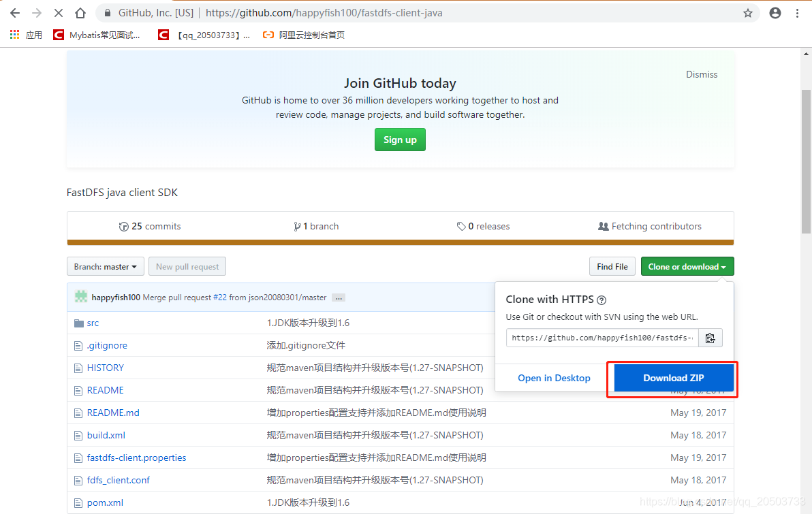
Task: Open Chrome profile account icon
Action: point(775,13)
